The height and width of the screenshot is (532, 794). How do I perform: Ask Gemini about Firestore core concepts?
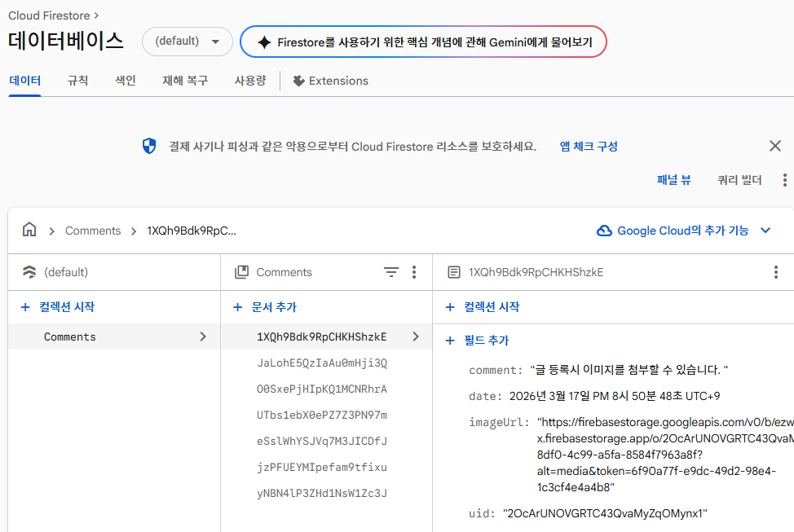[423, 42]
